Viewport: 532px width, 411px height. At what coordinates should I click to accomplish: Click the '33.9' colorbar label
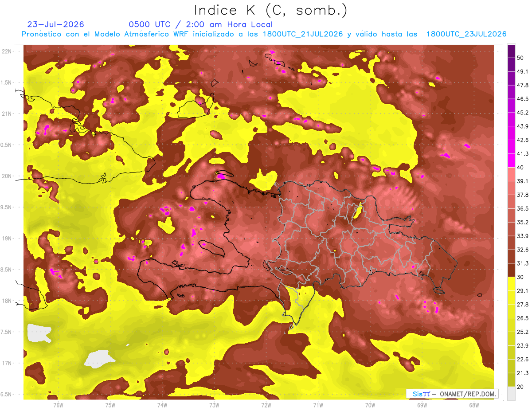tap(522, 236)
